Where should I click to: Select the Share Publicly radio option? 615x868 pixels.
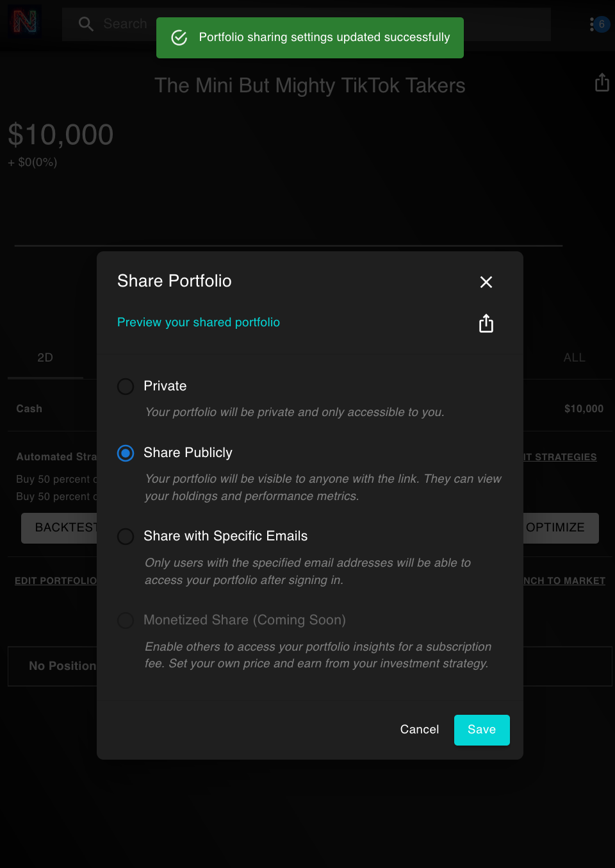(126, 453)
